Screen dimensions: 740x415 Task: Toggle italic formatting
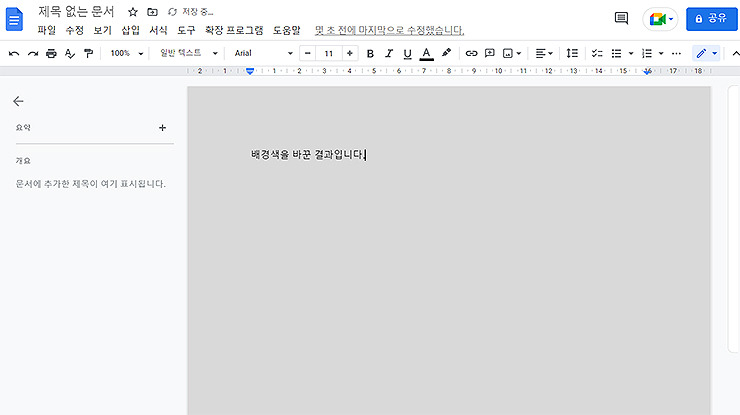[389, 53]
